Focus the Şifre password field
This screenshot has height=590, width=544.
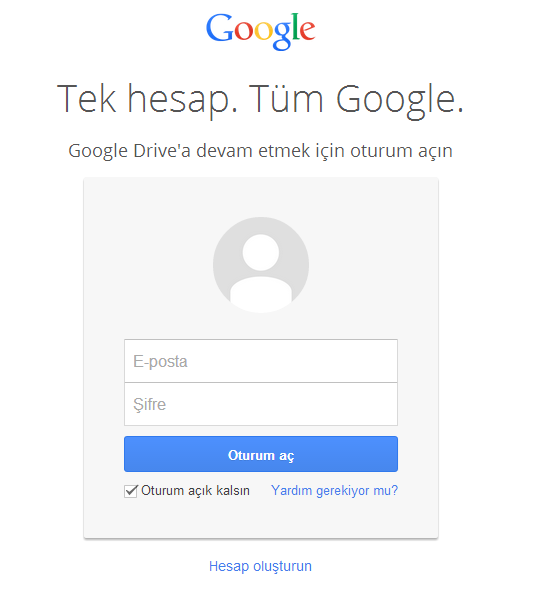coord(261,404)
